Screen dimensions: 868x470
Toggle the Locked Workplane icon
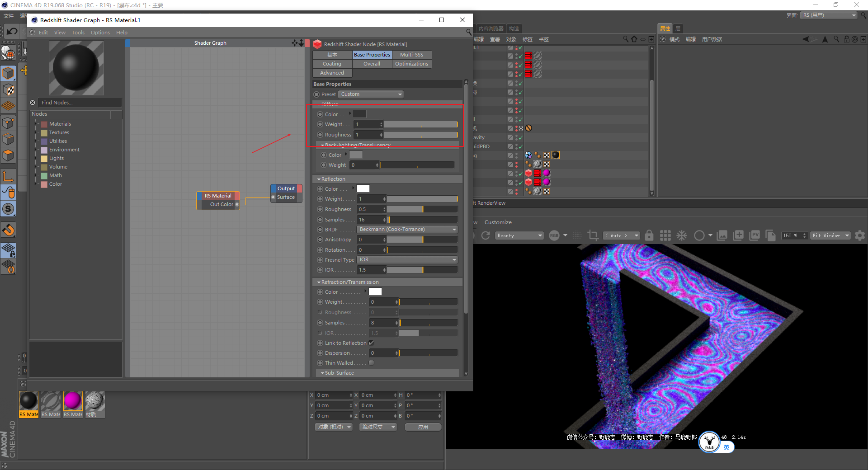(x=8, y=250)
